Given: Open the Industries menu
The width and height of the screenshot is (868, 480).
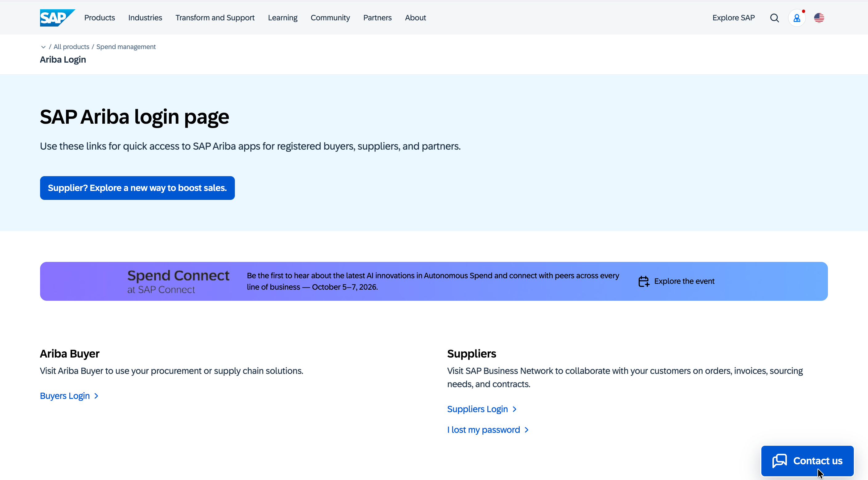Looking at the screenshot, I should (x=145, y=18).
